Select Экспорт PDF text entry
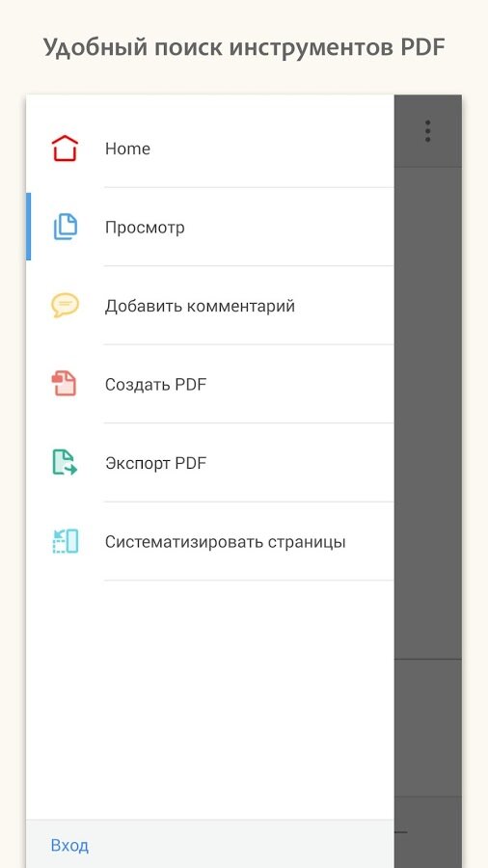The image size is (488, 868). pos(155,463)
